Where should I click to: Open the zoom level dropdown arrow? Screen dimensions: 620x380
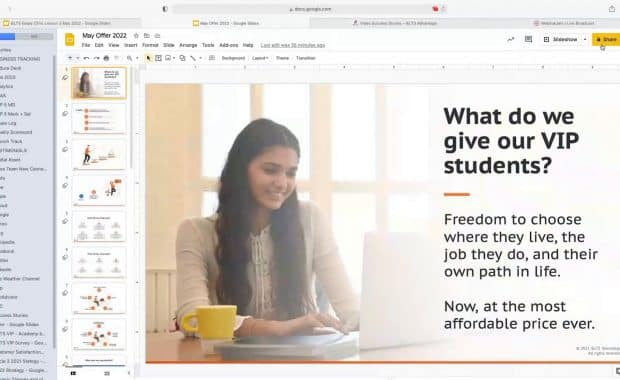(137, 58)
